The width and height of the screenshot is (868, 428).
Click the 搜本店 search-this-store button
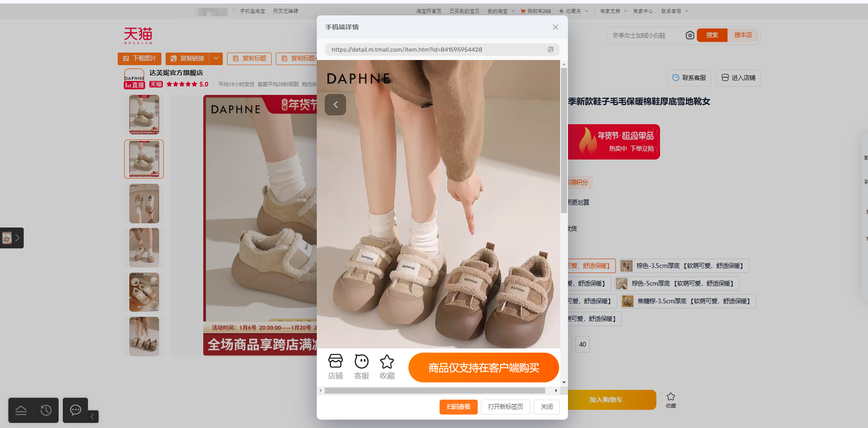[x=743, y=35]
